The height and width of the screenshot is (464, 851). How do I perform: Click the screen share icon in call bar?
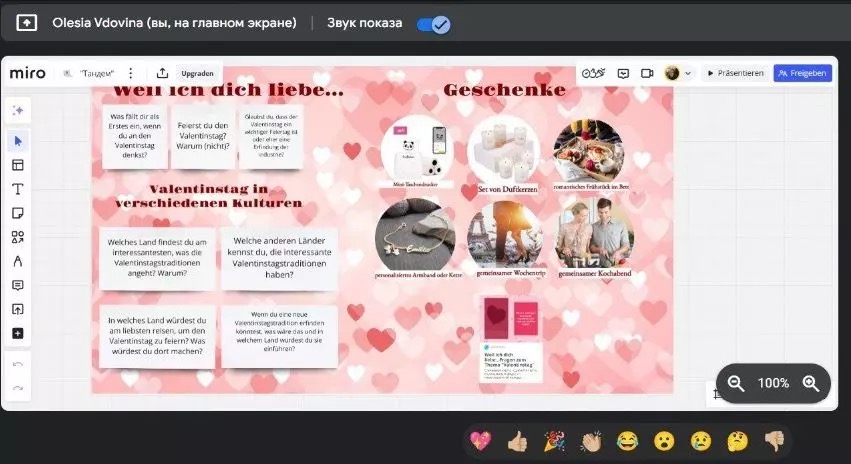coord(27,23)
